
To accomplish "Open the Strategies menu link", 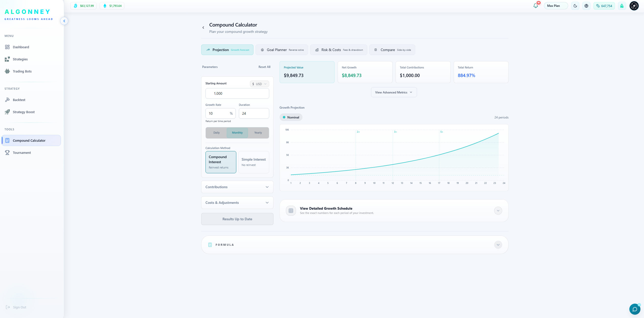I will (20, 59).
